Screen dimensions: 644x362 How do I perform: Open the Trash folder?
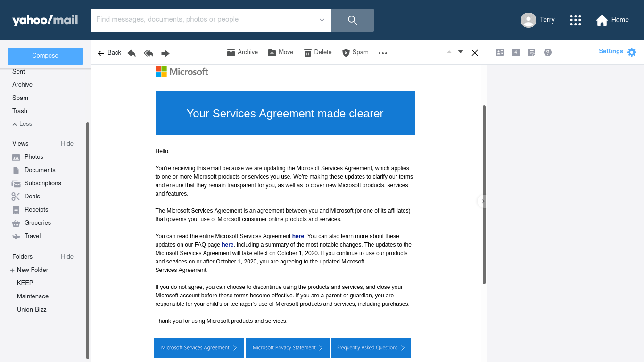(x=20, y=111)
